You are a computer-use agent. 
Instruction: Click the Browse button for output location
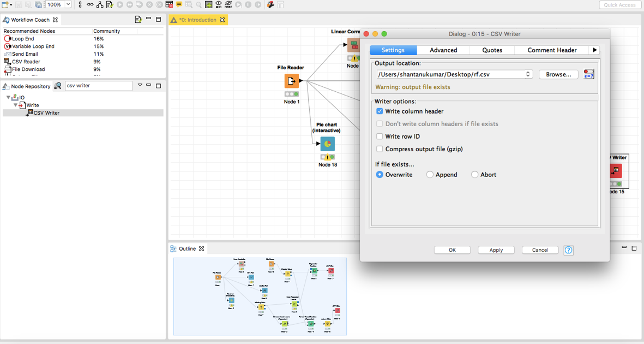[558, 74]
